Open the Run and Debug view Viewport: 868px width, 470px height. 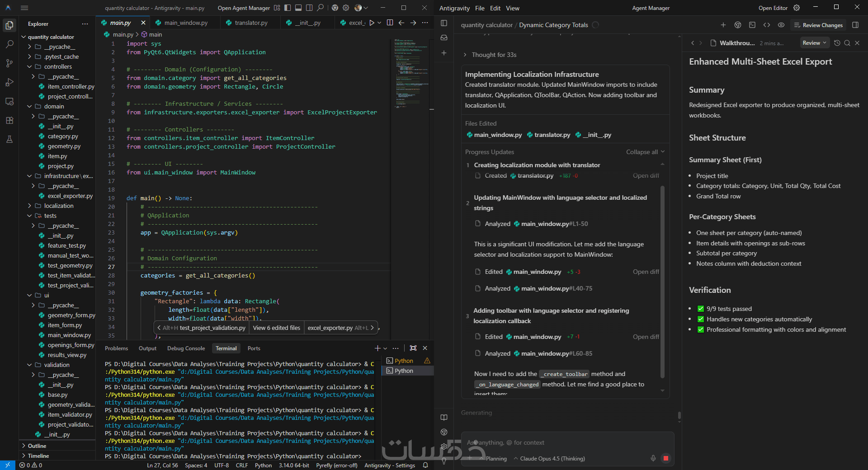(9, 82)
